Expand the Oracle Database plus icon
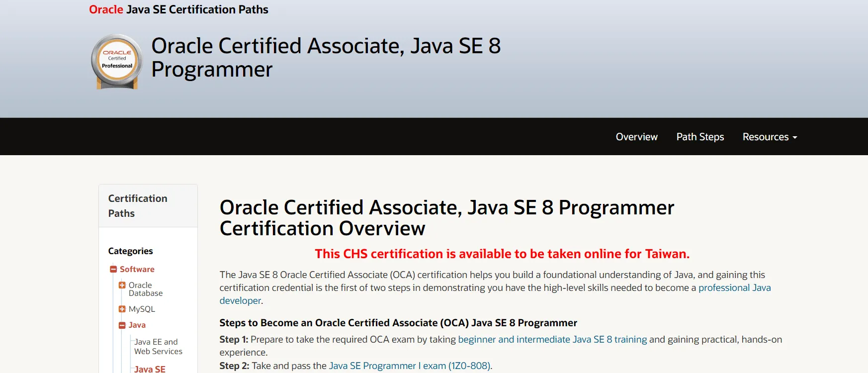This screenshot has height=373, width=868. [x=122, y=285]
